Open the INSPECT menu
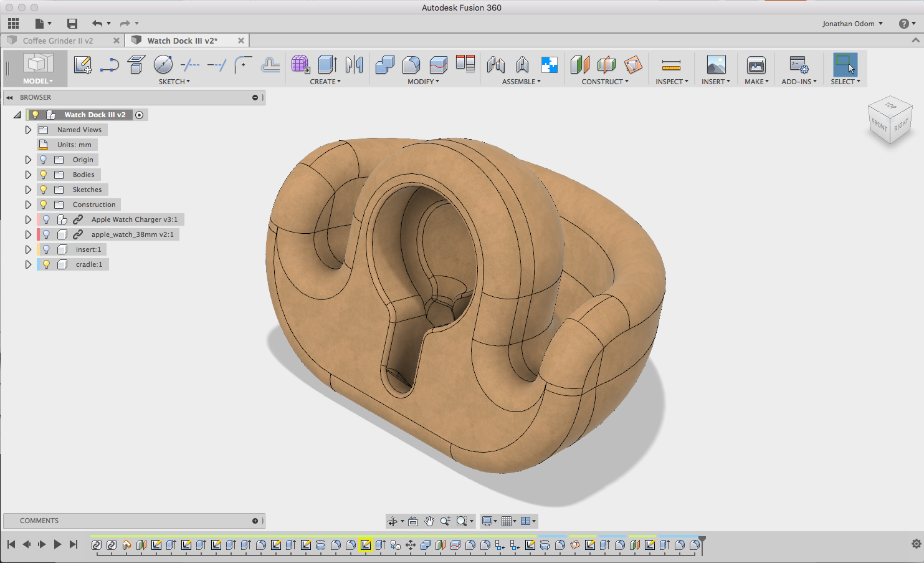Image resolution: width=924 pixels, height=563 pixels. point(672,82)
